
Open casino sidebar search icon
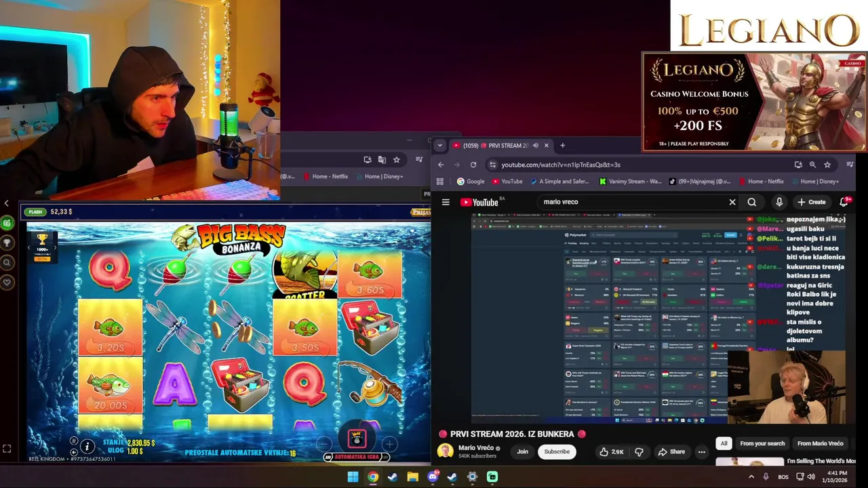point(7,262)
